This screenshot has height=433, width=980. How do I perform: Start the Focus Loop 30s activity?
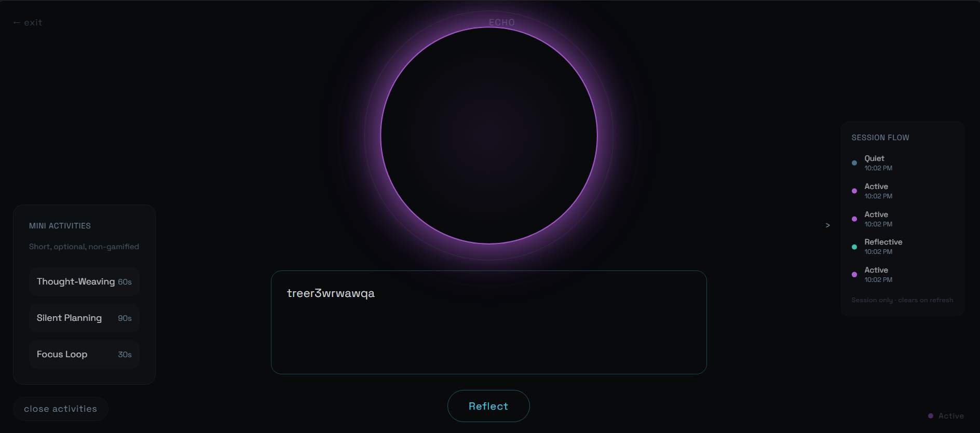[x=84, y=354]
